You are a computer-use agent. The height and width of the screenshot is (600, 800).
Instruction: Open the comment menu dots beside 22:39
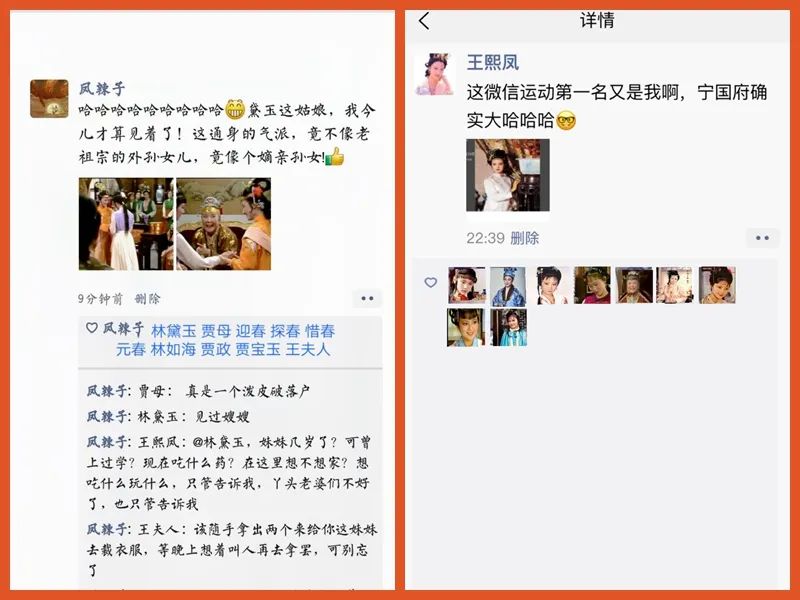click(762, 238)
